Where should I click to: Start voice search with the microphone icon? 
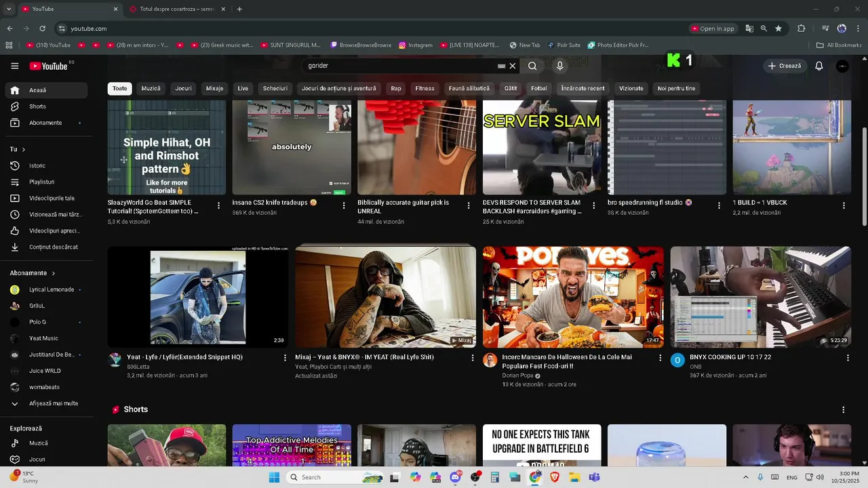(560, 66)
